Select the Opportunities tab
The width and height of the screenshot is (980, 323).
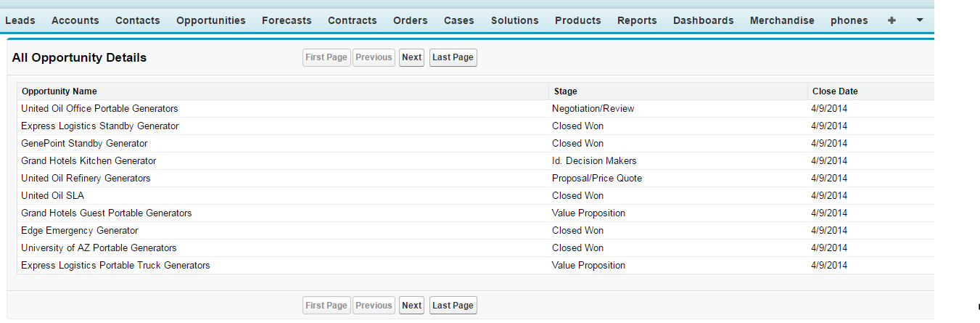211,20
